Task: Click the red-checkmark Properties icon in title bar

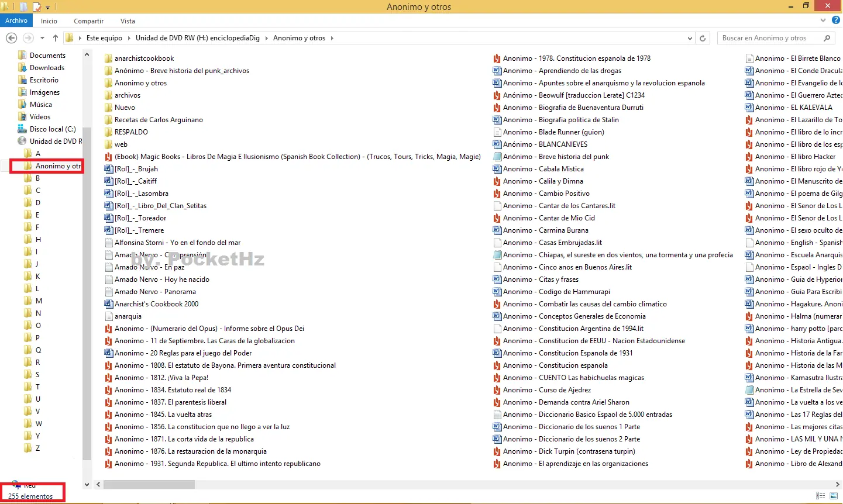Action: click(36, 7)
